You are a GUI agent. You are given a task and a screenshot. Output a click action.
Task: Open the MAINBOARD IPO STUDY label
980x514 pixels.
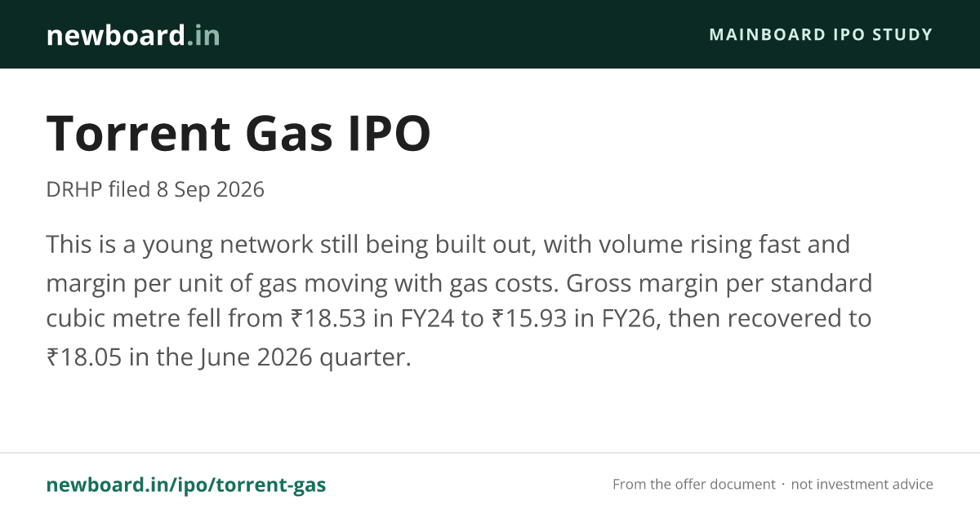click(x=821, y=34)
